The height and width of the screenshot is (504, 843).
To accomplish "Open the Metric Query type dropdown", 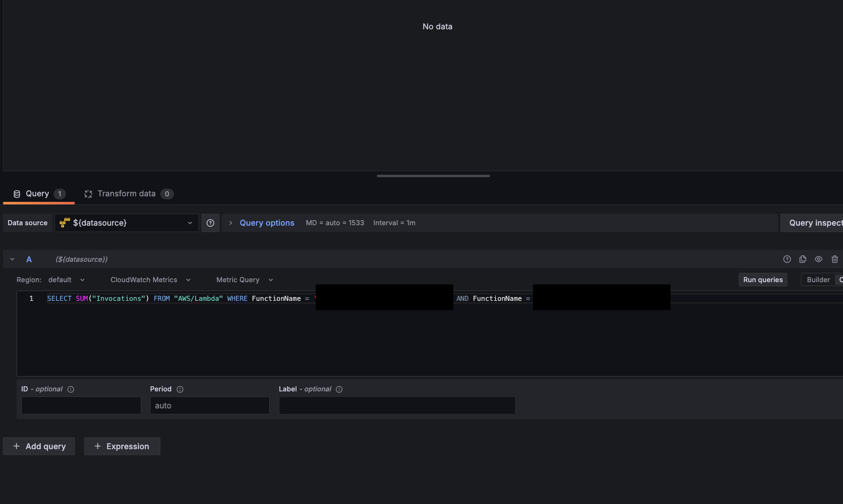I will 244,280.
